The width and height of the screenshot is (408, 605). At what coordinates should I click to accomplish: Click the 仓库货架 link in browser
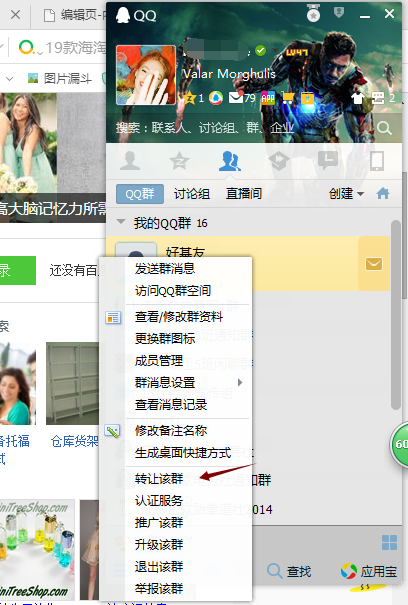[x=74, y=441]
